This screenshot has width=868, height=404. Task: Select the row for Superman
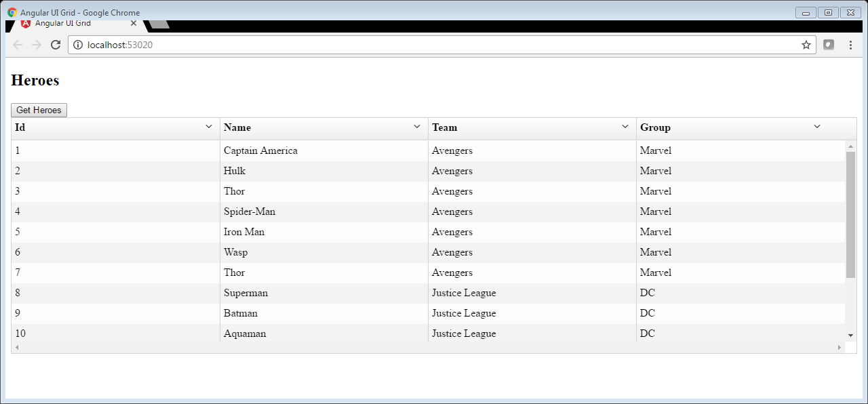tap(271, 293)
